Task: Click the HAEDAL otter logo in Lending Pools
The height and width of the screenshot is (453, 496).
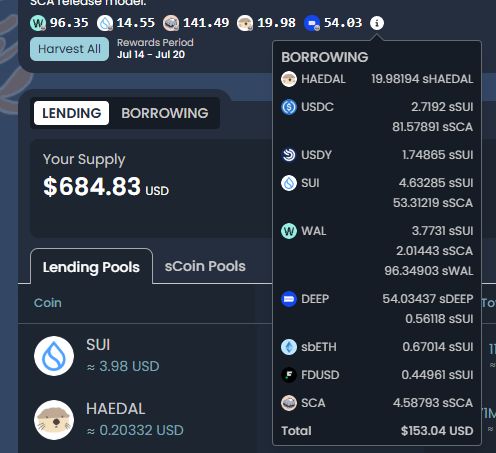Action: [x=54, y=420]
